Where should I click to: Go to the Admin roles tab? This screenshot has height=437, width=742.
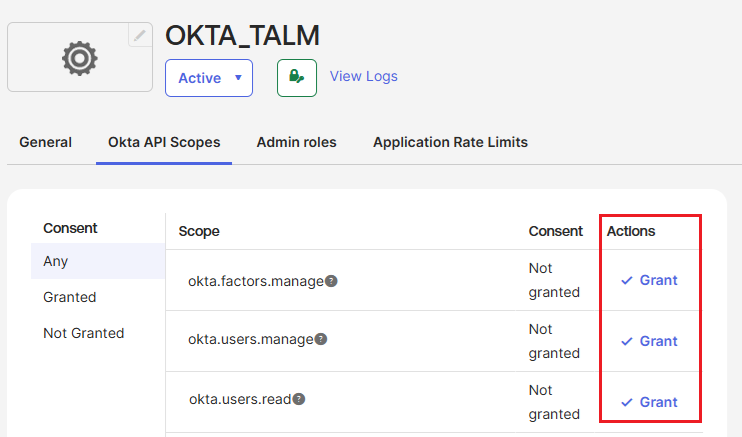coord(296,142)
